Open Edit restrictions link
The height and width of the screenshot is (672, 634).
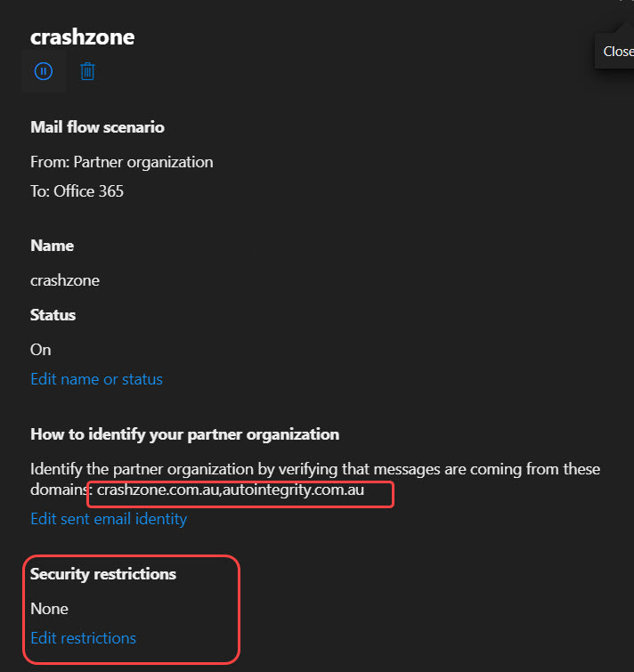[x=83, y=638]
